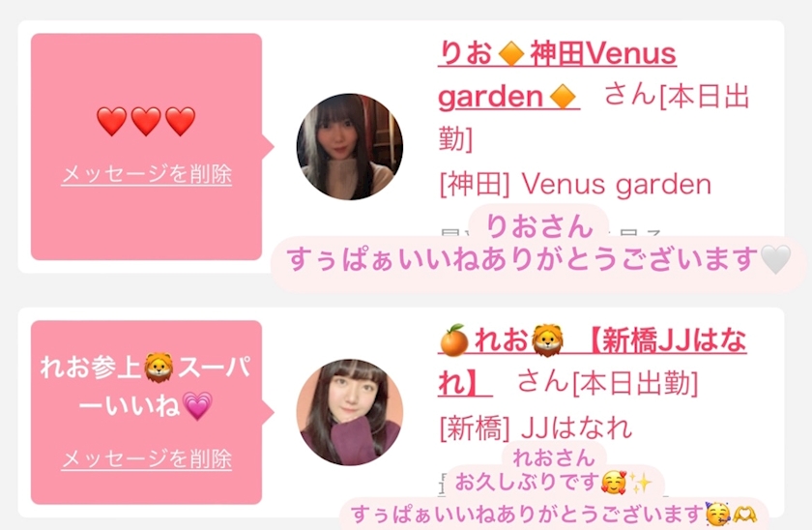Delete the れお参上 super like message

pyautogui.click(x=147, y=459)
